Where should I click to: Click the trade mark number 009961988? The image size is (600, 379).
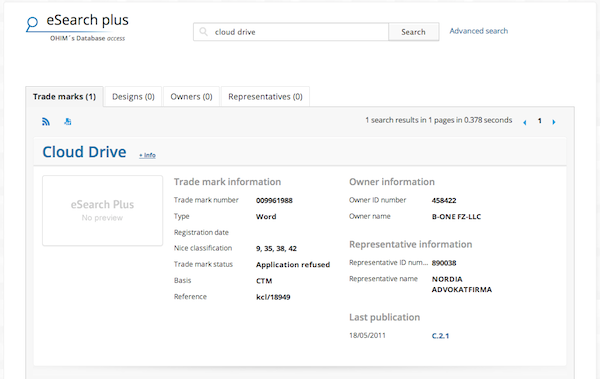tap(274, 201)
